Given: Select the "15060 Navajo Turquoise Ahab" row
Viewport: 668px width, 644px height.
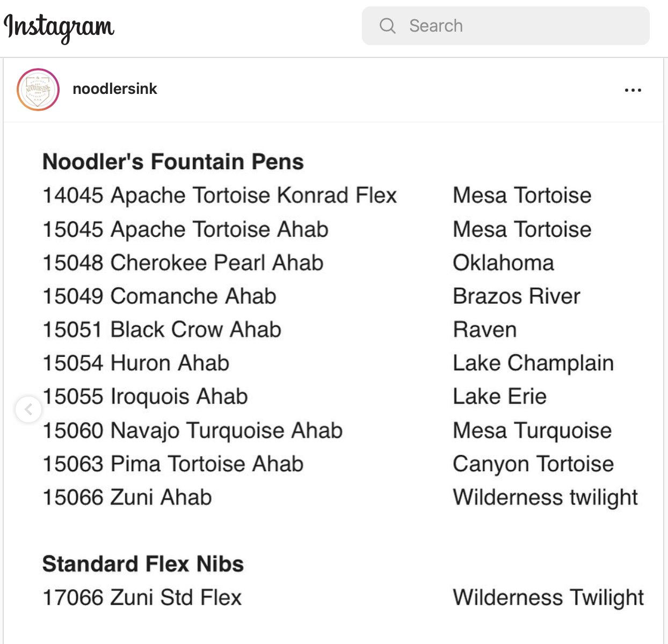Looking at the screenshot, I should pyautogui.click(x=192, y=430).
